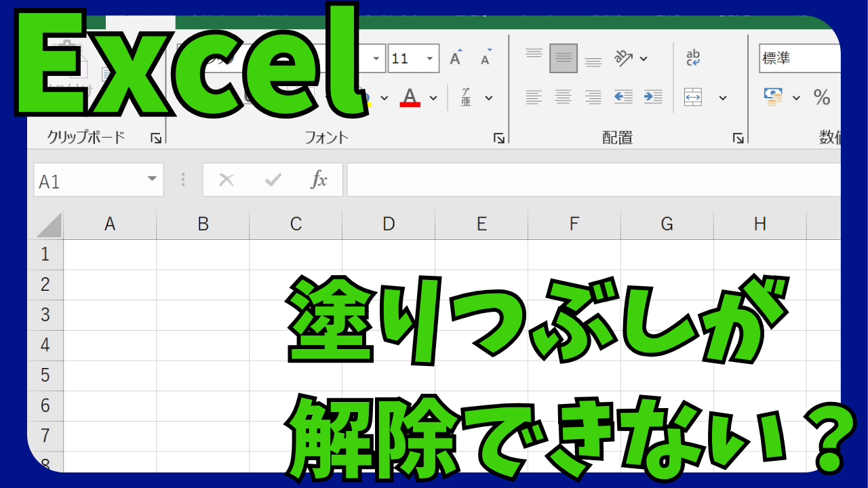This screenshot has height=488, width=868.
Task: Align cell text to the right
Action: 593,98
